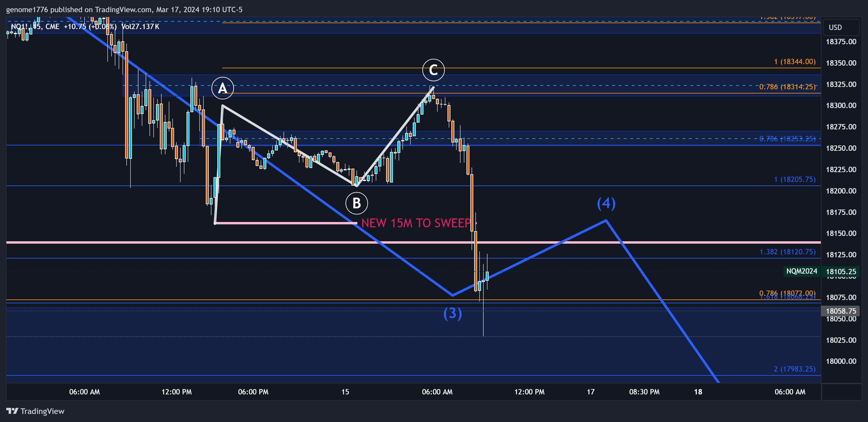Click the 18375.00 price axis value
The height and width of the screenshot is (422, 868).
coord(841,42)
